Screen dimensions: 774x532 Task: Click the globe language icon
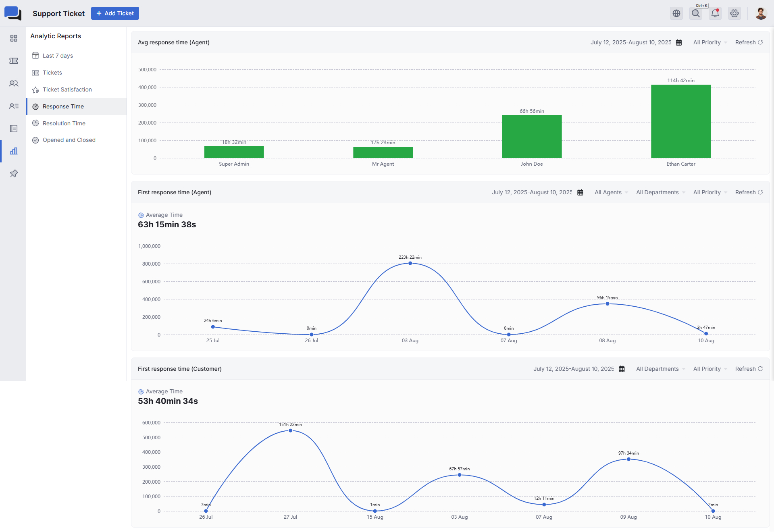pyautogui.click(x=676, y=13)
